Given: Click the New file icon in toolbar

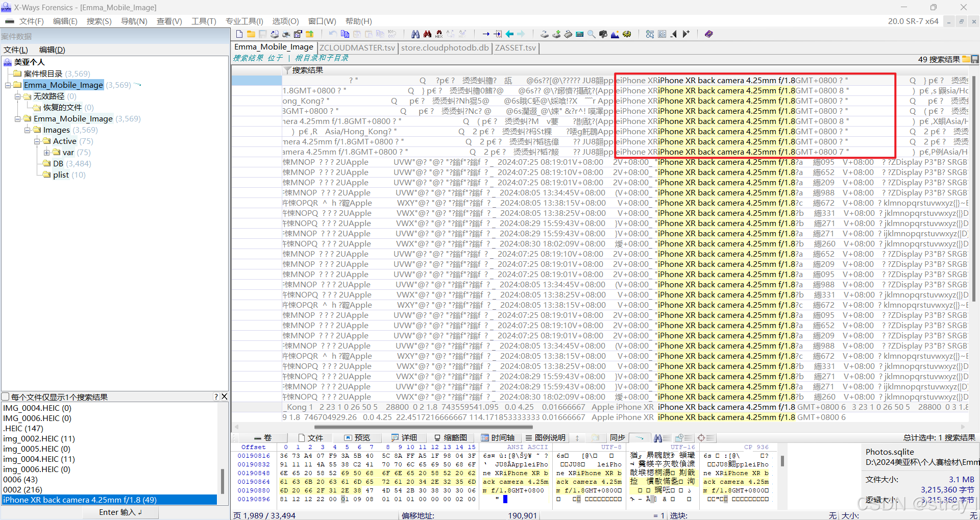Looking at the screenshot, I should pos(239,34).
